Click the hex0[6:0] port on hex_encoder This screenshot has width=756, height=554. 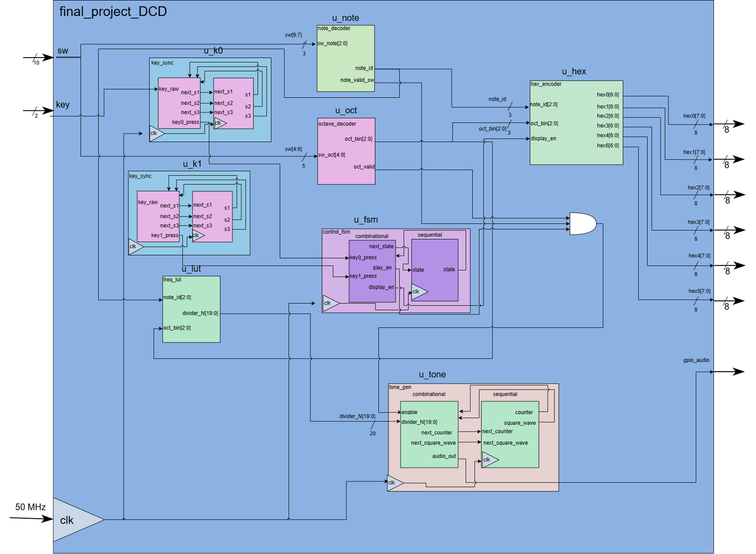click(x=608, y=94)
